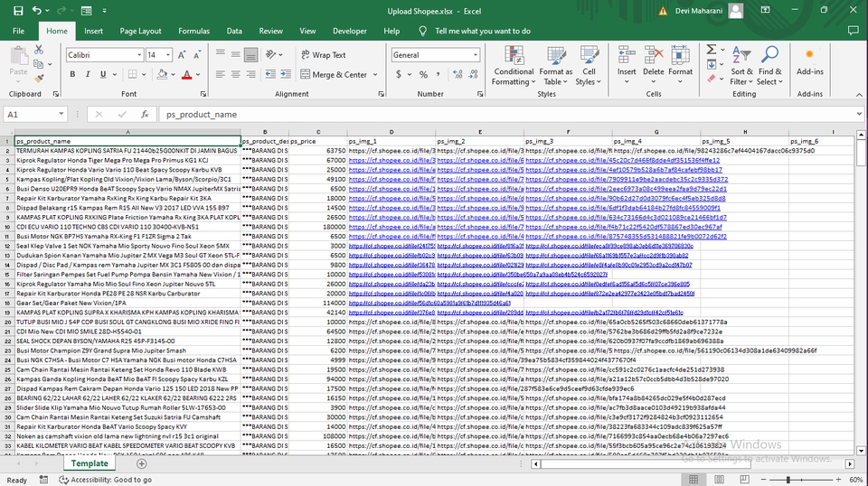Toggle Bold formatting

pyautogui.click(x=72, y=75)
